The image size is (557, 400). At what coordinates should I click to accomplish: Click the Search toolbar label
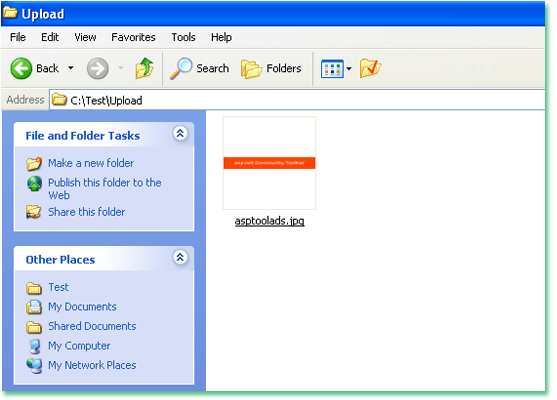pos(212,68)
